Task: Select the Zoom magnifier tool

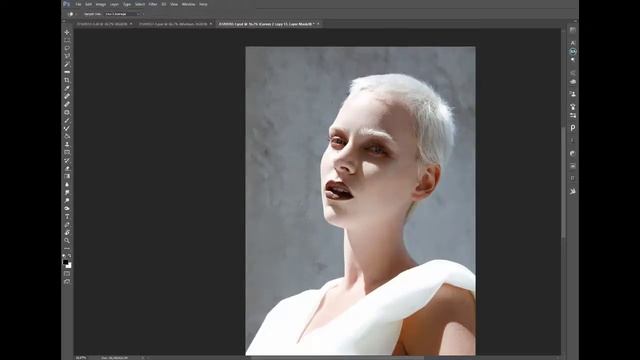Action: pos(67,240)
